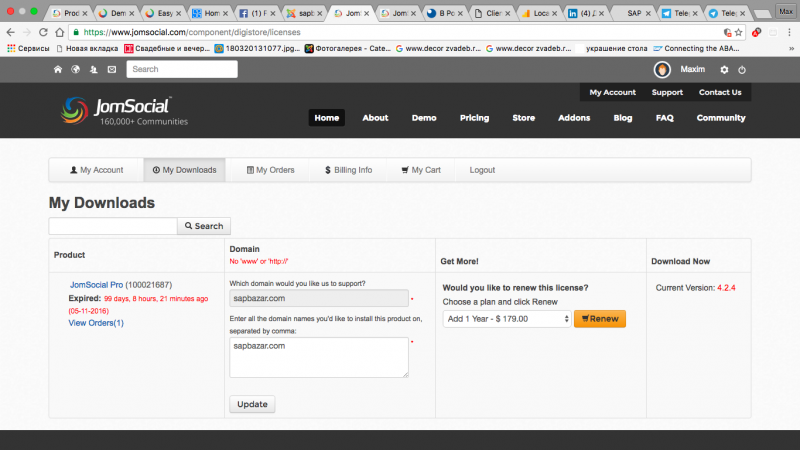Click the Maxim username in the toolbar
Viewport: 800px width, 450px height.
click(x=692, y=69)
